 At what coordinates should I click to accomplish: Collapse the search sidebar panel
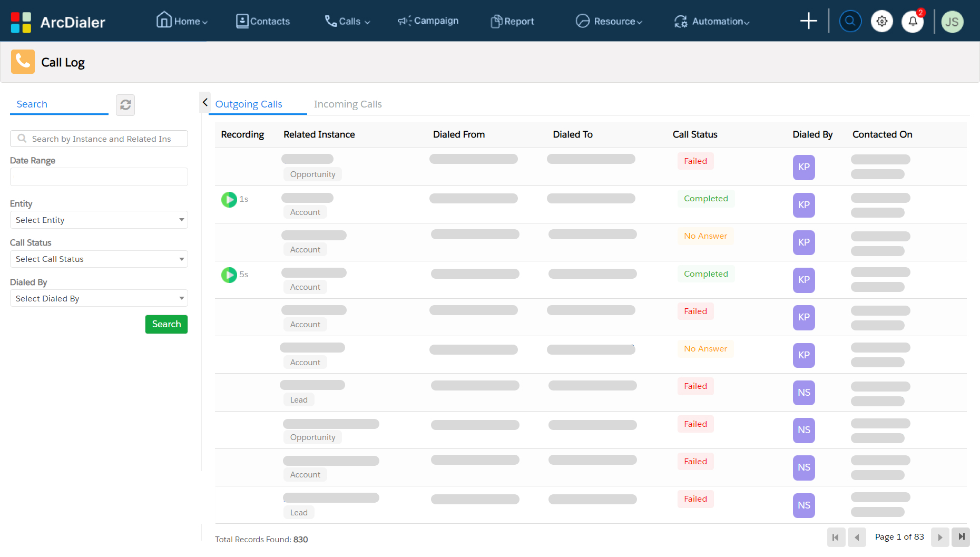[205, 102]
